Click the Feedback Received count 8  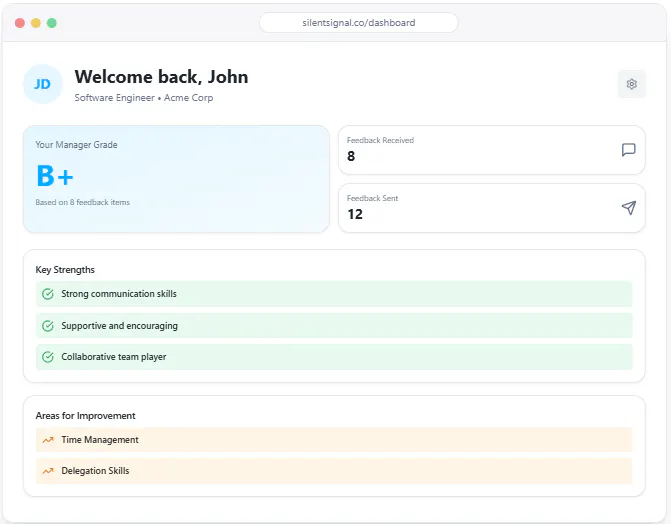351,156
